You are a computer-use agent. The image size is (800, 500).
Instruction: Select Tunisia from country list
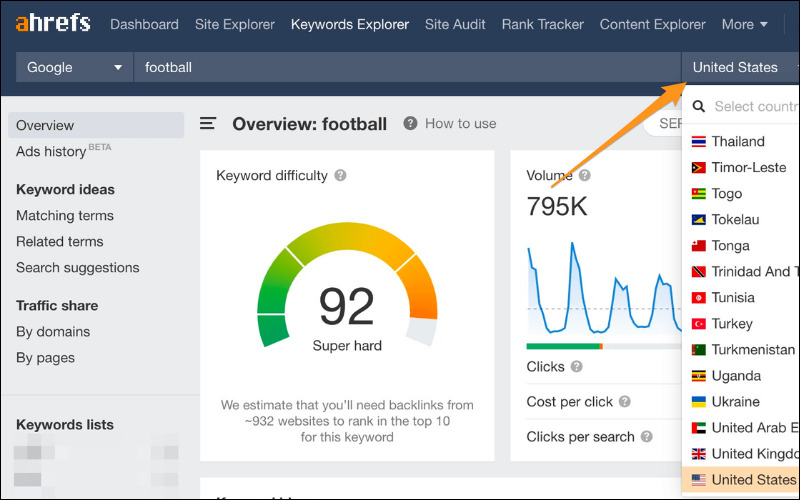(741, 297)
